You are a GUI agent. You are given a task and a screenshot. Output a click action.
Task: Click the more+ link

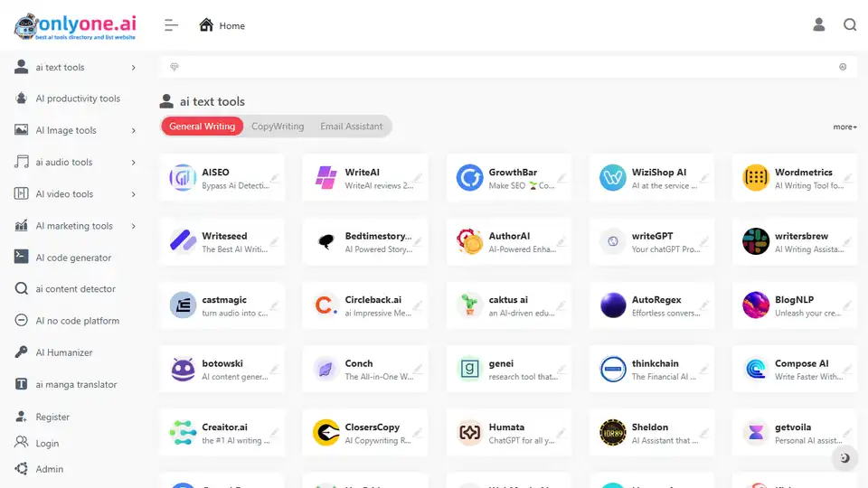844,127
